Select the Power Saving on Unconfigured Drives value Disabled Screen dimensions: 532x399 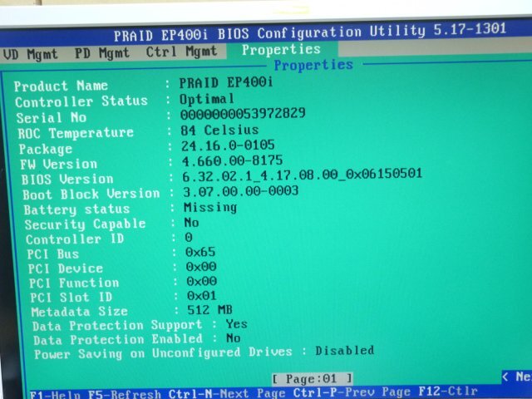click(345, 351)
